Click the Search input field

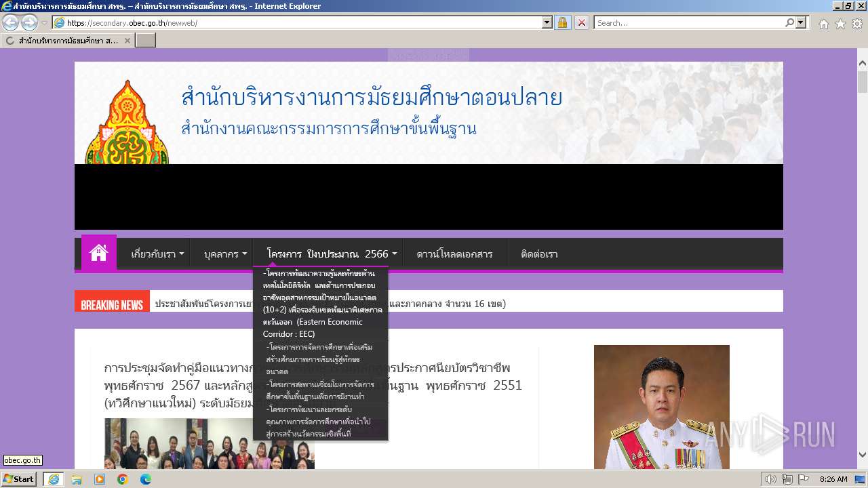pos(690,22)
